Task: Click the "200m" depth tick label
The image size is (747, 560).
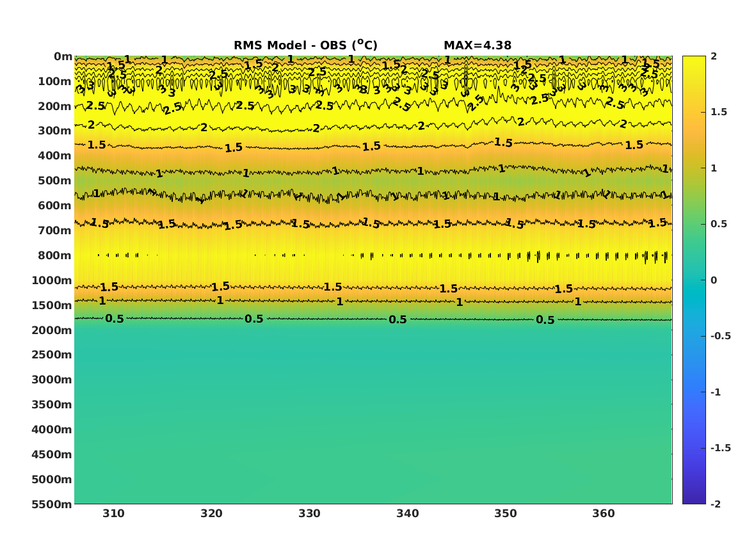Action: (x=55, y=106)
